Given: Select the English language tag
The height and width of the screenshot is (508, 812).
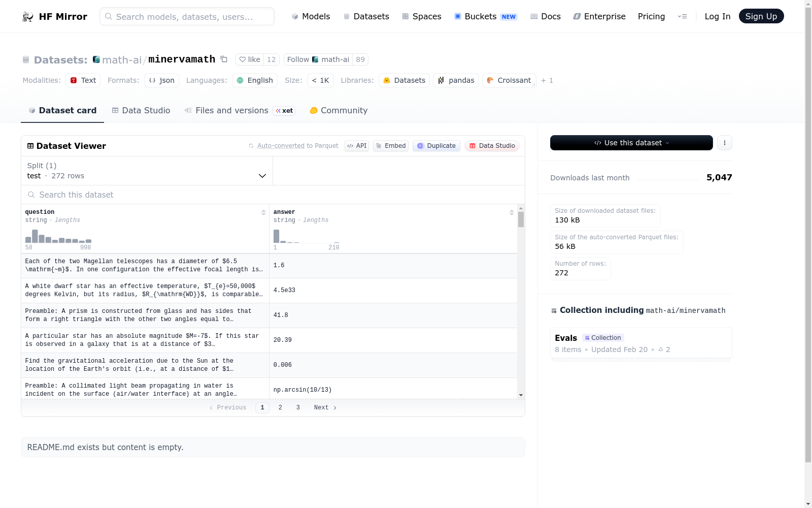Looking at the screenshot, I should point(255,80).
